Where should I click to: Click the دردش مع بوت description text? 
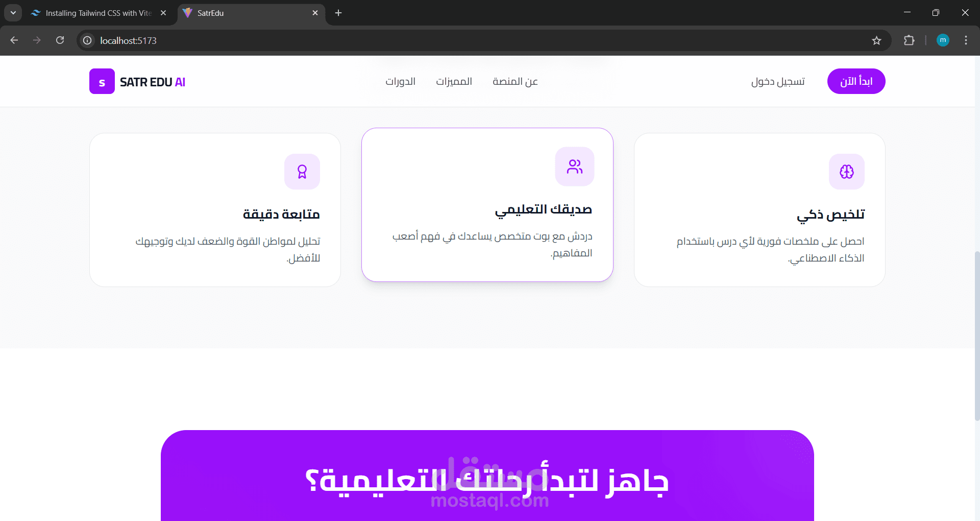(x=492, y=244)
